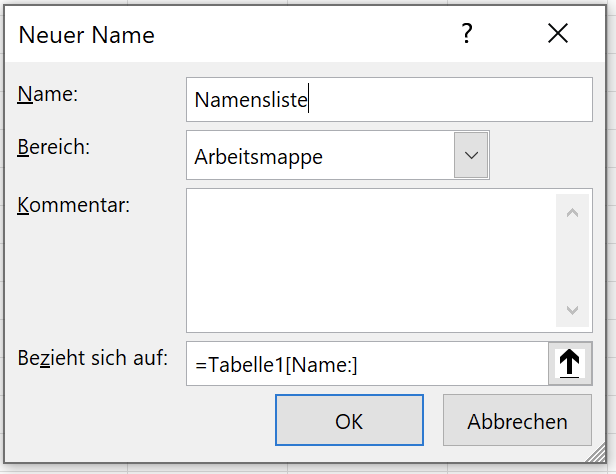Click the question mark help icon
This screenshot has height=474, width=616.
[467, 33]
